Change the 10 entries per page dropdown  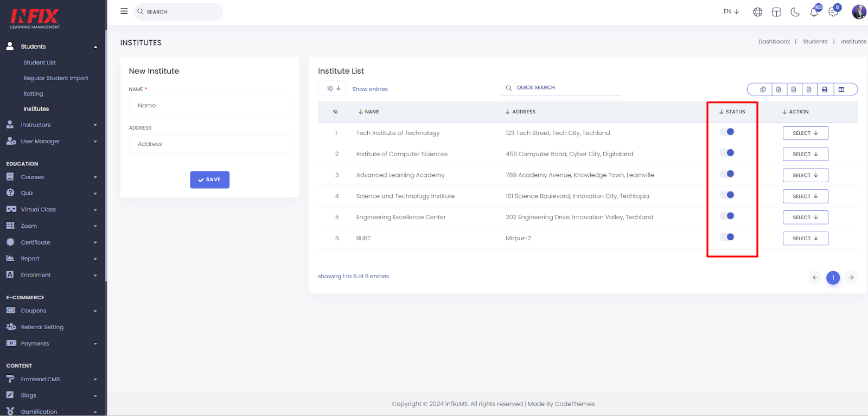pyautogui.click(x=332, y=88)
